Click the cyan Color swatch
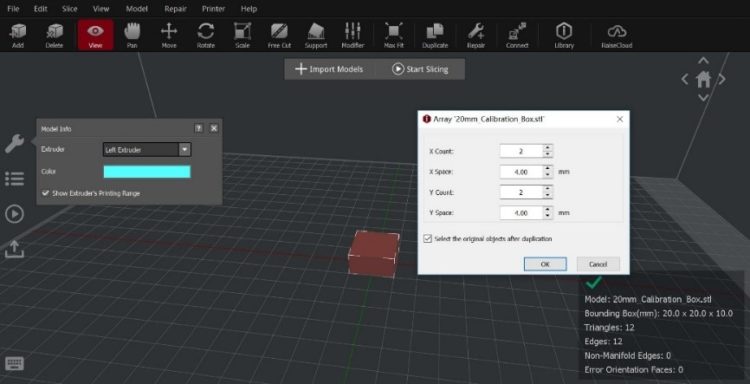 click(147, 172)
